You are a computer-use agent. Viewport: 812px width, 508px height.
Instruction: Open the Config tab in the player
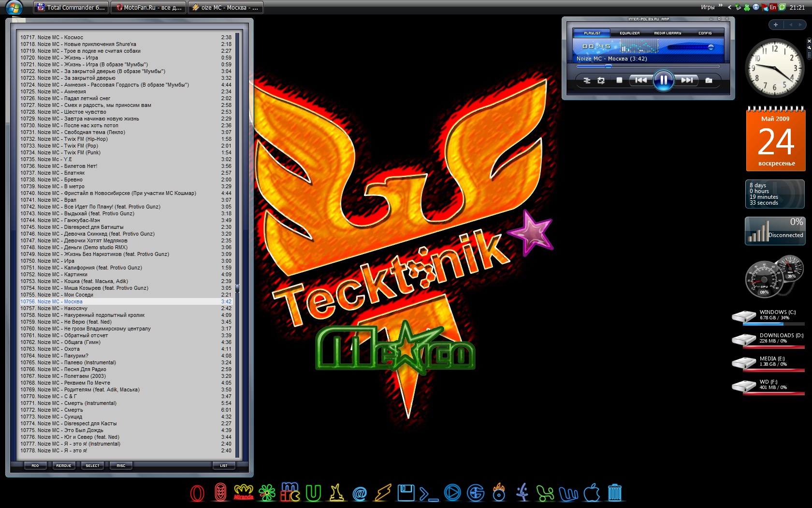coord(705,33)
